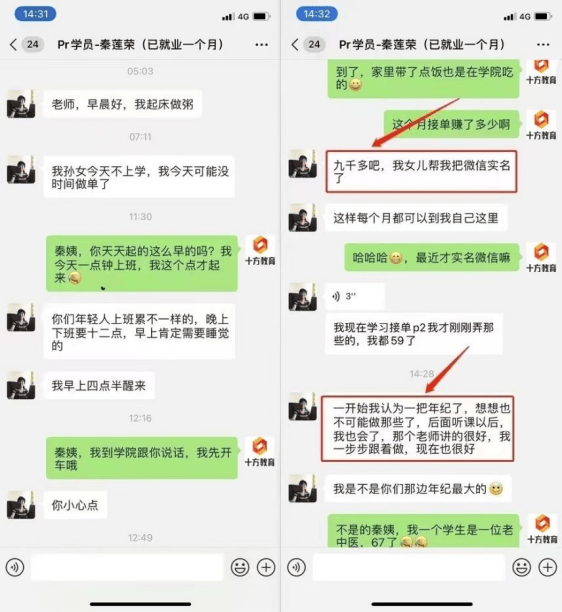Image resolution: width=562 pixels, height=612 pixels.
Task: Open the three-dot menu in left chat
Action: click(261, 45)
